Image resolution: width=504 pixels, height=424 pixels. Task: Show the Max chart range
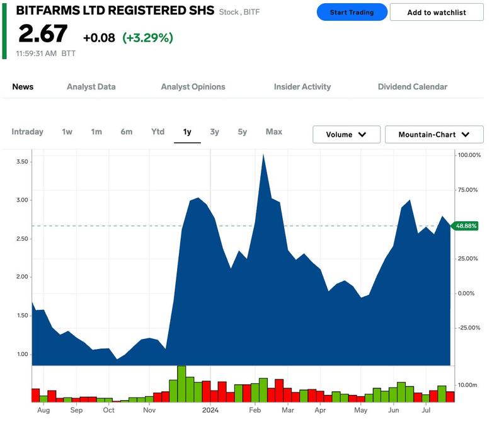tap(274, 132)
